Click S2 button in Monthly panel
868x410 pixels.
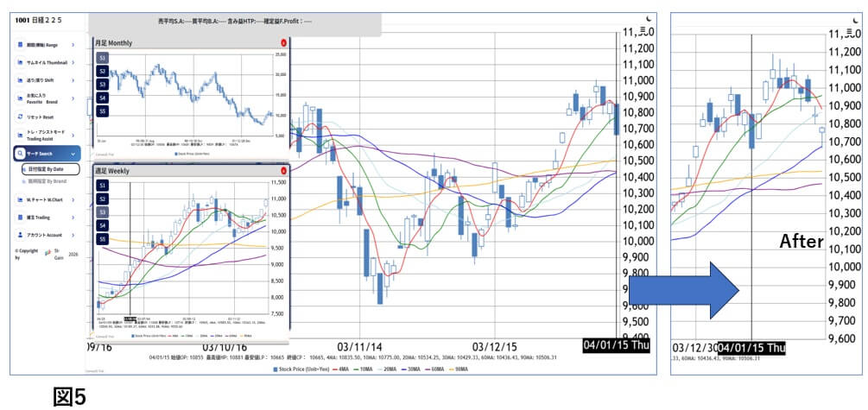[x=102, y=71]
